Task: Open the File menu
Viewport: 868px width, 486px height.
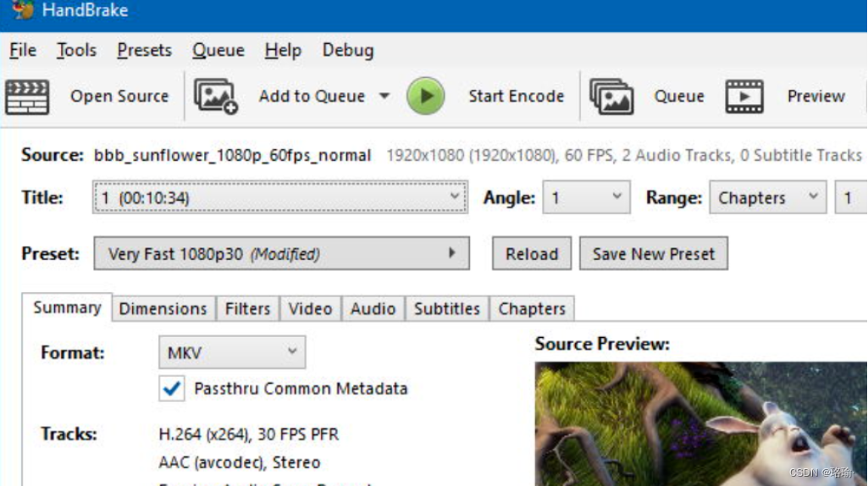Action: pyautogui.click(x=23, y=50)
